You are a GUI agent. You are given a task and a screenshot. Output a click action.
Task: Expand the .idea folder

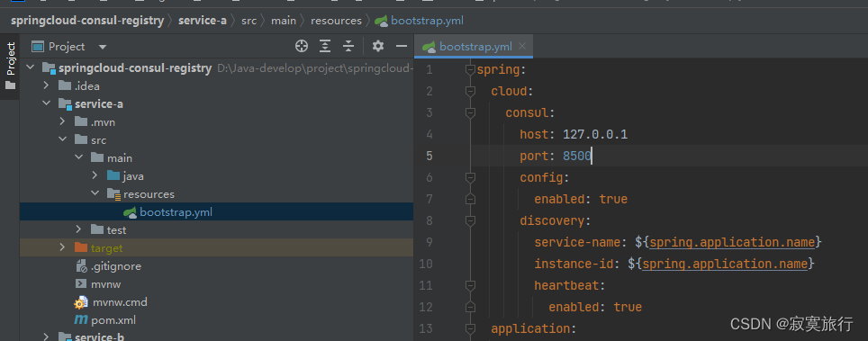click(47, 85)
